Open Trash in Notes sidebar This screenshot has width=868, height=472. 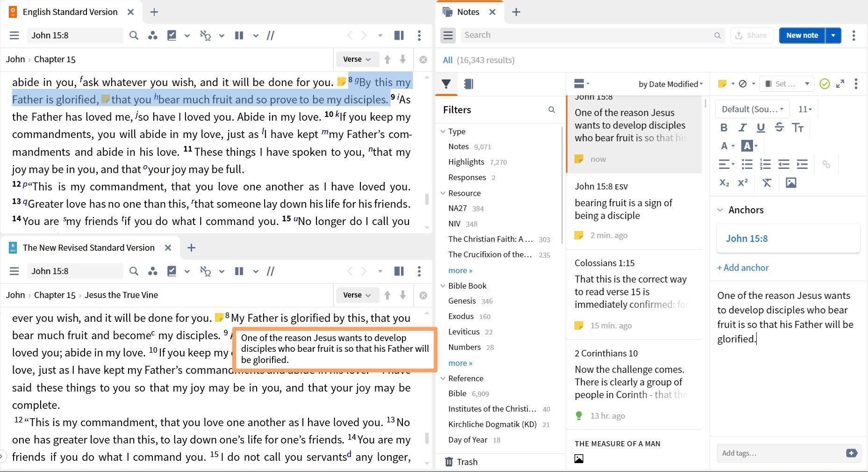[x=461, y=462]
